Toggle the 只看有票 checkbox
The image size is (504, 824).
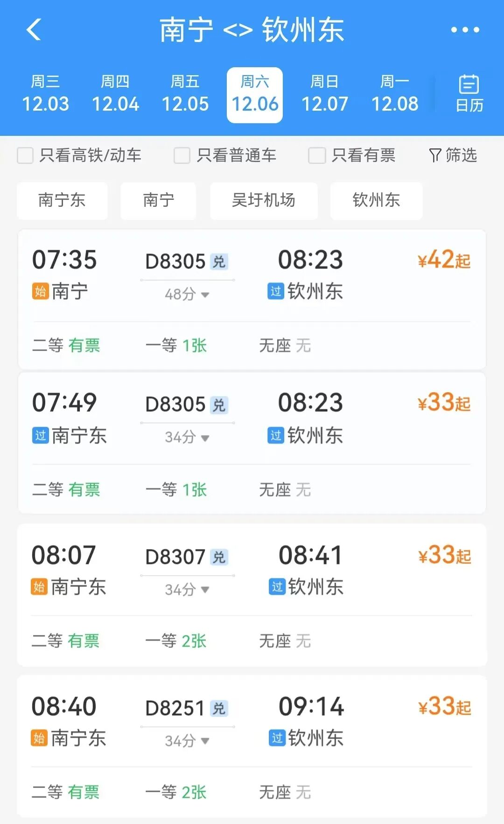(316, 155)
